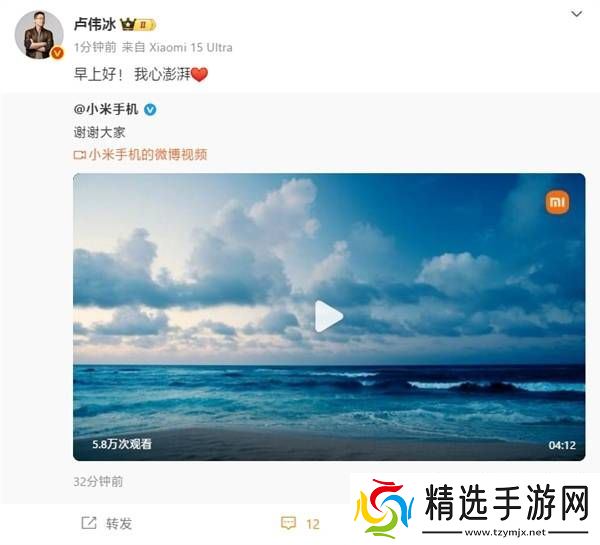Open 卢伟冰's profile avatar
The width and height of the screenshot is (600, 545).
(39, 34)
